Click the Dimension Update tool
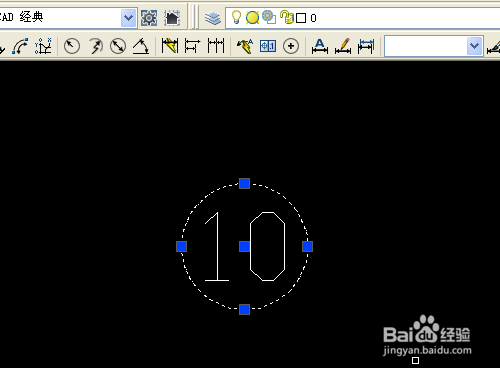Viewport: 500px width, 368px height. 366,46
